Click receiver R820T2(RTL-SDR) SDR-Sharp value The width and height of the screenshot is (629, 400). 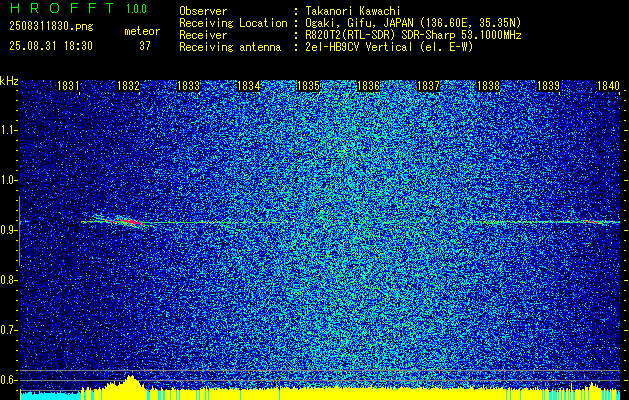point(414,35)
